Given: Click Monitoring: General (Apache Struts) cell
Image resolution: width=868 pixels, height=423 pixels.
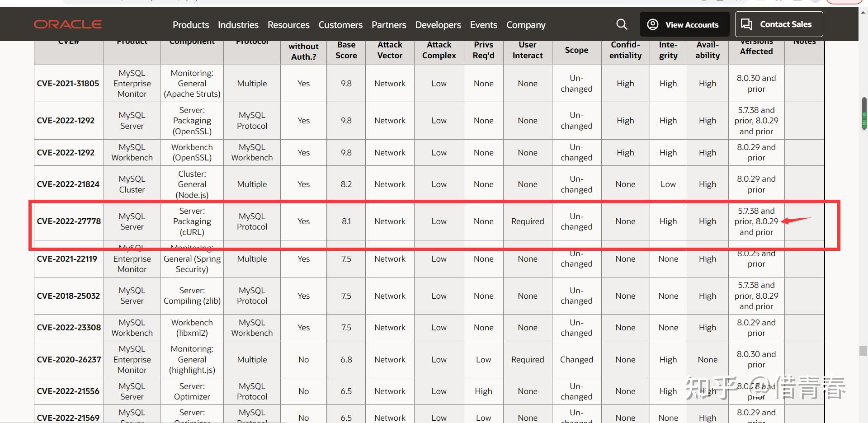Looking at the screenshot, I should [x=192, y=84].
